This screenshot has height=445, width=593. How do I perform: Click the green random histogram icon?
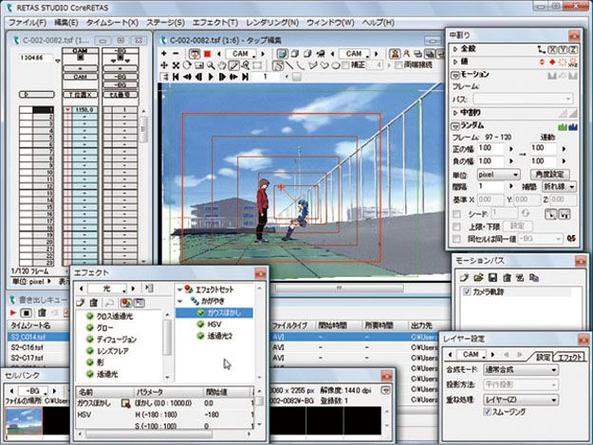click(x=562, y=127)
